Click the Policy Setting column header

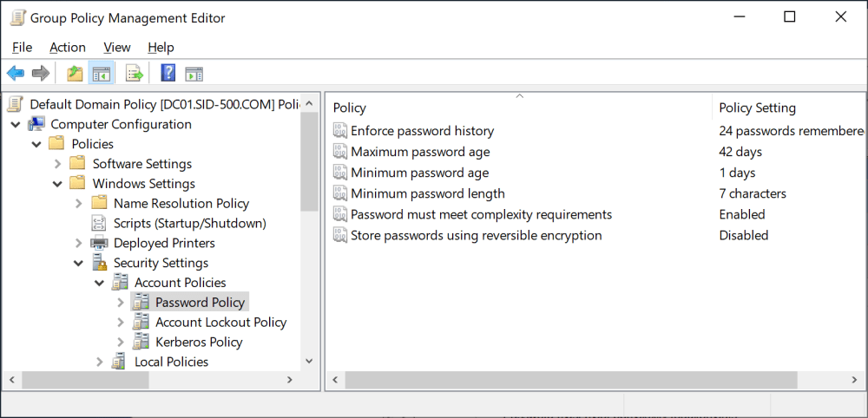coord(757,108)
